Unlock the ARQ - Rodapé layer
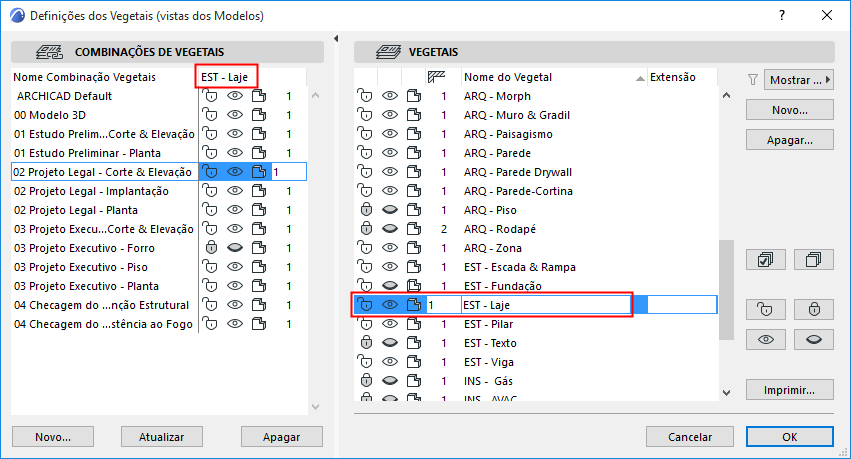 pos(365,229)
